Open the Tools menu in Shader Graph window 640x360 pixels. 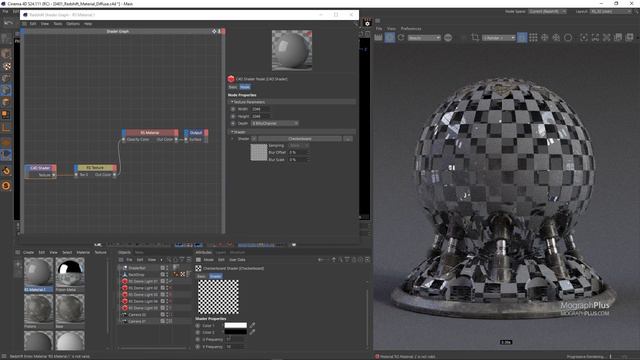pos(58,24)
